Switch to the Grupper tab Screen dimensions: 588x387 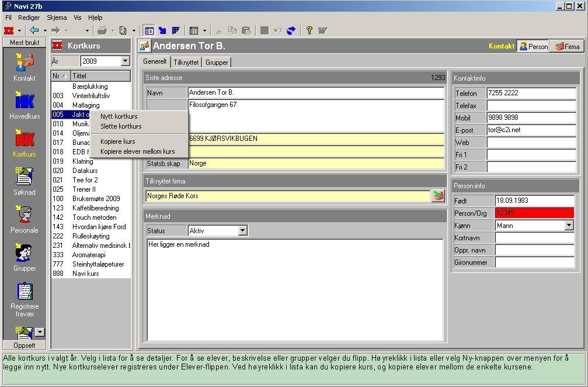217,63
